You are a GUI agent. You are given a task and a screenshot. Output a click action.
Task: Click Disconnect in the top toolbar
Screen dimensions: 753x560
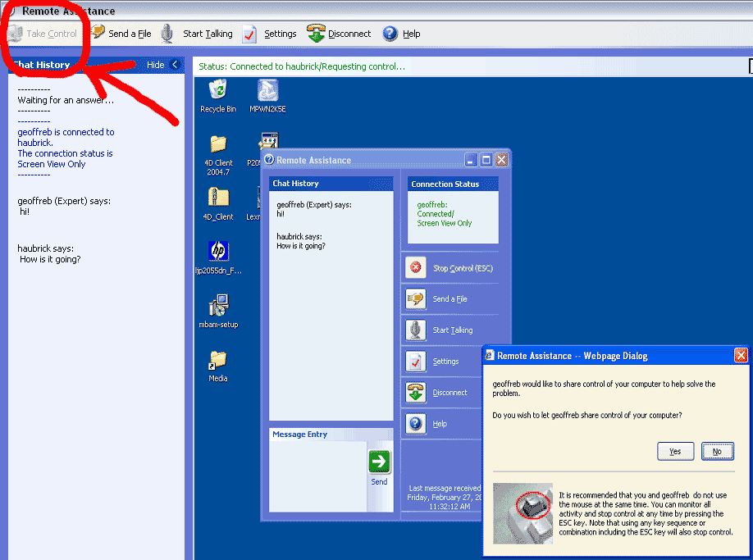click(x=339, y=34)
